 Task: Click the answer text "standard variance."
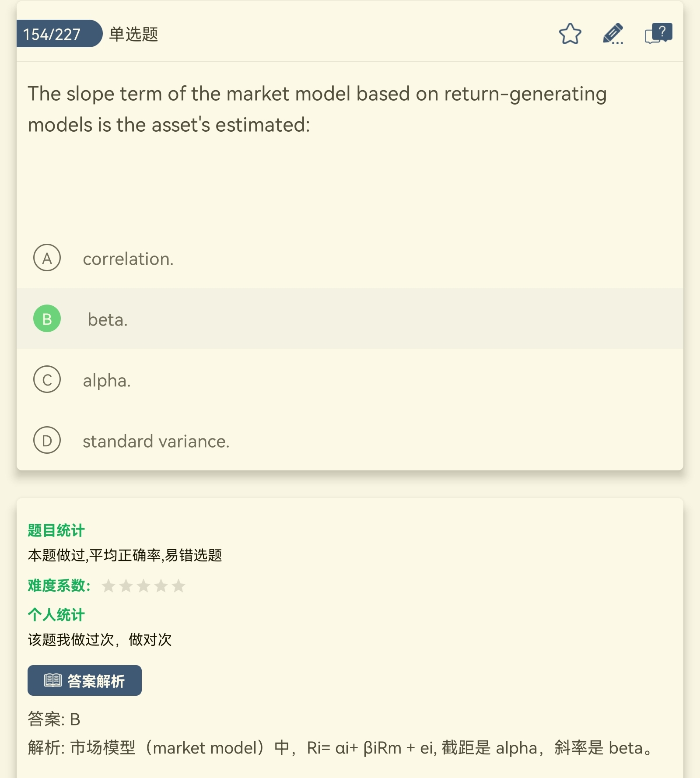coord(156,442)
